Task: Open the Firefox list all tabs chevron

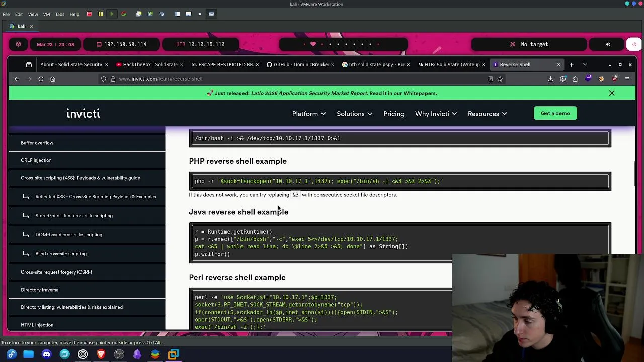Action: click(585, 64)
